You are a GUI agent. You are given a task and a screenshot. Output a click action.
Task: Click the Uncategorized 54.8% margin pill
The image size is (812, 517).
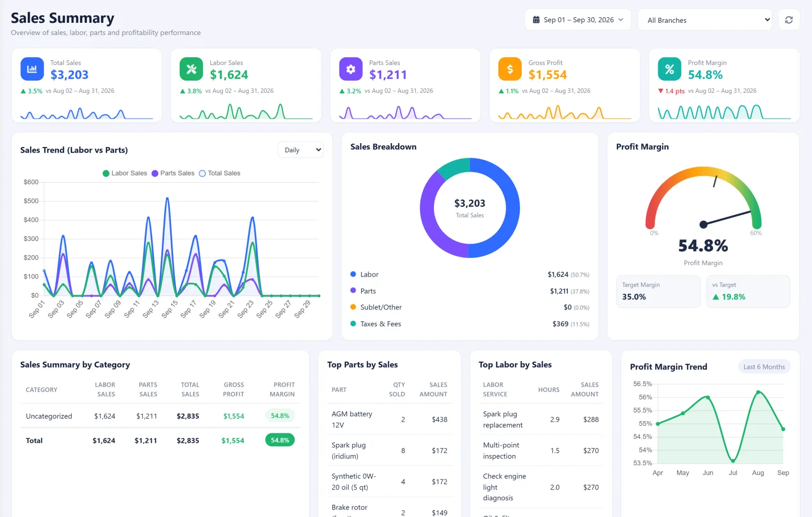(280, 416)
